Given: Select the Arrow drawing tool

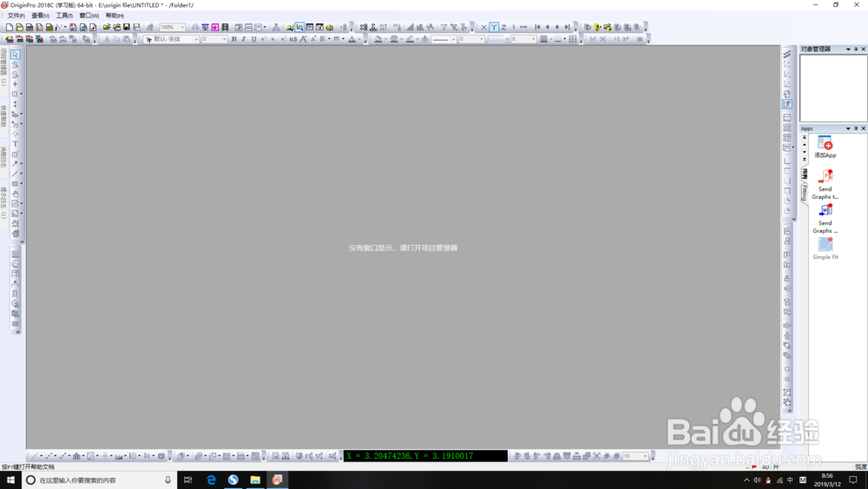Looking at the screenshot, I should pyautogui.click(x=15, y=163).
